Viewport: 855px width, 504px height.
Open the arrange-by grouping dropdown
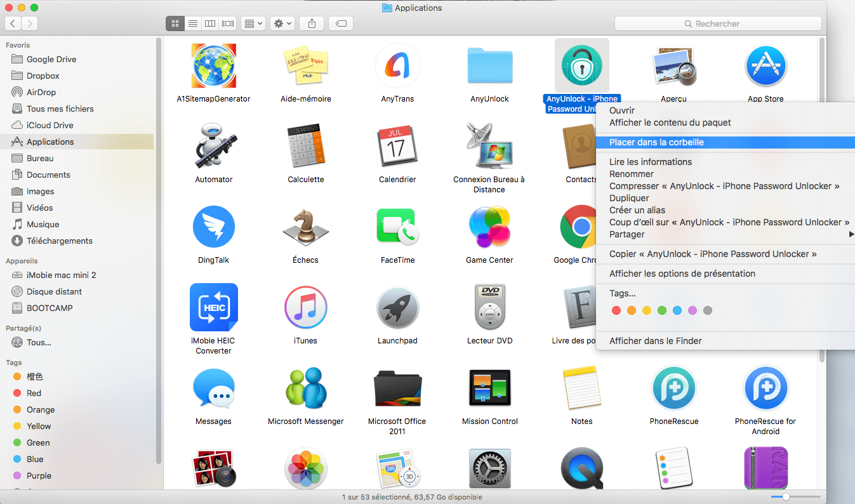pyautogui.click(x=253, y=23)
